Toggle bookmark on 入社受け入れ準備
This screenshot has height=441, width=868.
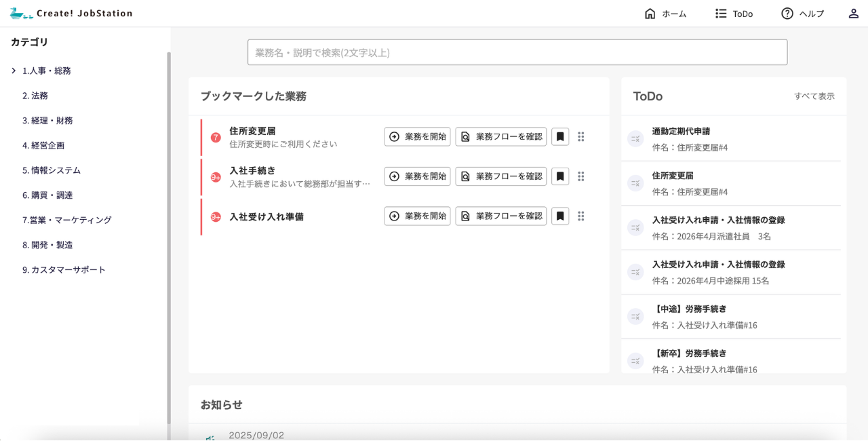point(560,216)
